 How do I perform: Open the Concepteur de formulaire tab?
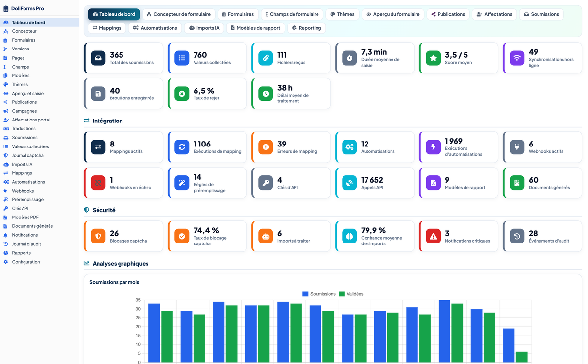point(178,14)
